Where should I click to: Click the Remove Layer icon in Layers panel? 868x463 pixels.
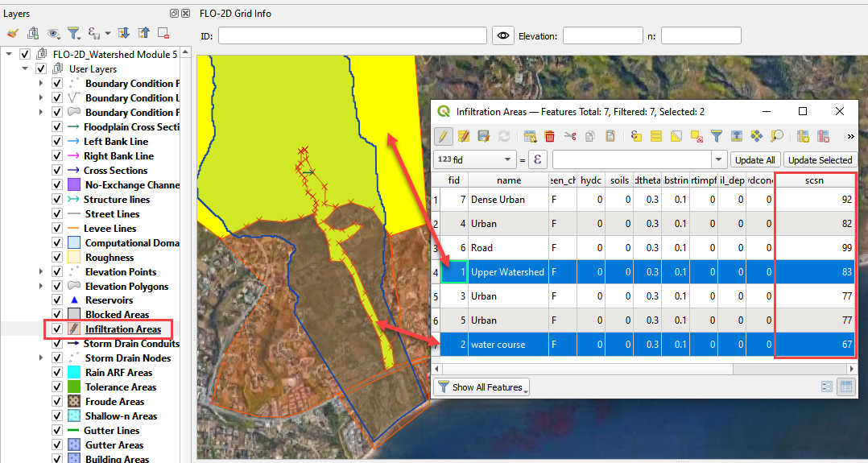pyautogui.click(x=163, y=33)
